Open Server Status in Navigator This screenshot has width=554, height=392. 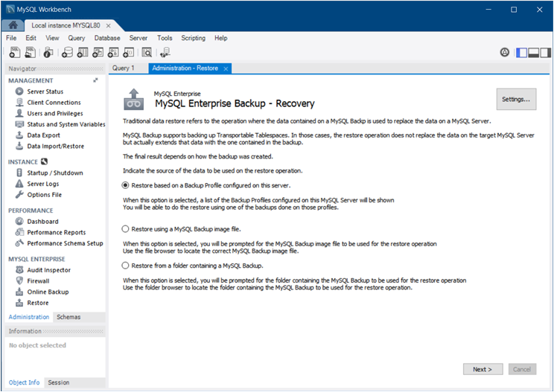pyautogui.click(x=45, y=91)
